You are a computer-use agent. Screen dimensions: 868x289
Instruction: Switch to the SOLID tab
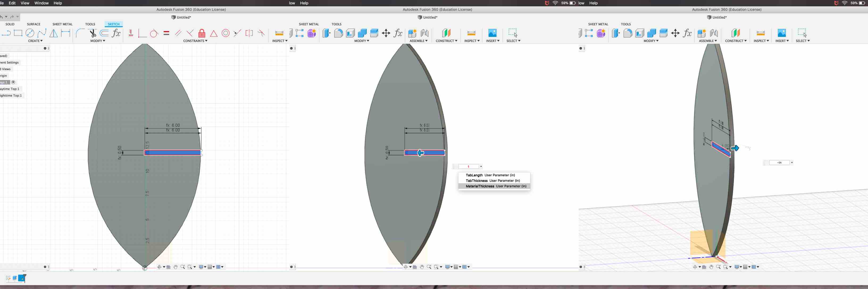[10, 24]
